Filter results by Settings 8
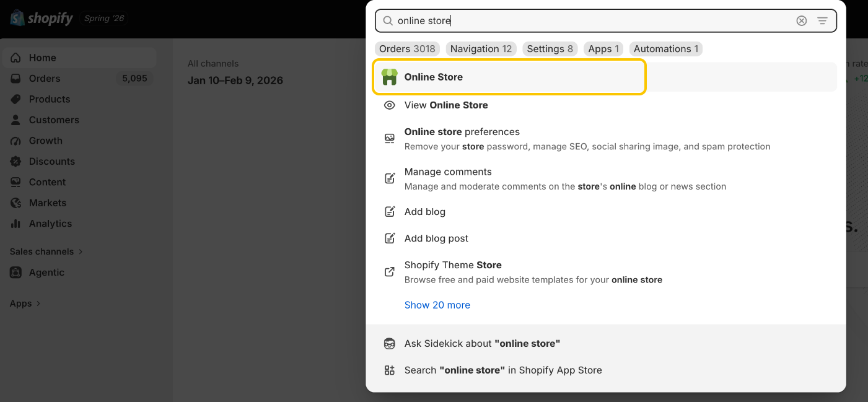Screen dimensions: 868x402 point(550,49)
